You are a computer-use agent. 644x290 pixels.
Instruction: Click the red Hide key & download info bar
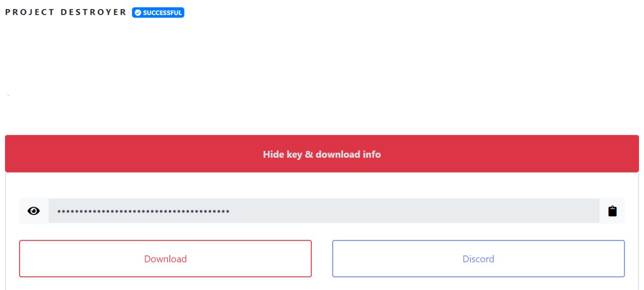tap(322, 154)
